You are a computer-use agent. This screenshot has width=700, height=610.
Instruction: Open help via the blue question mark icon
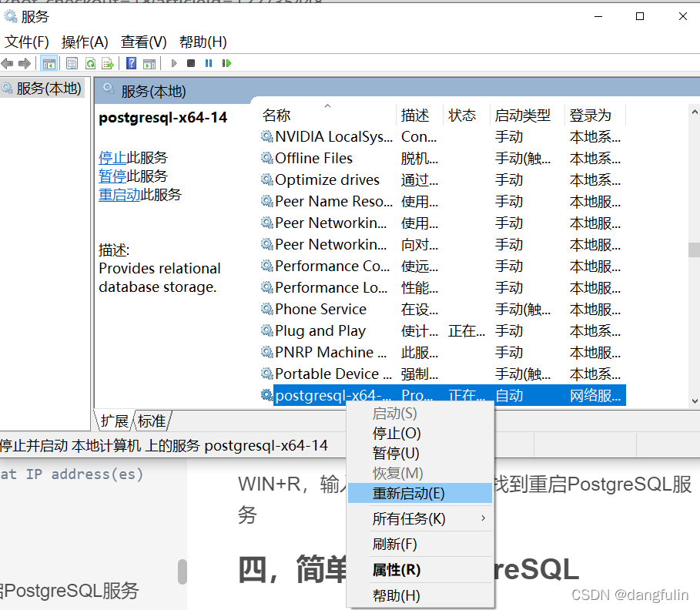132,62
